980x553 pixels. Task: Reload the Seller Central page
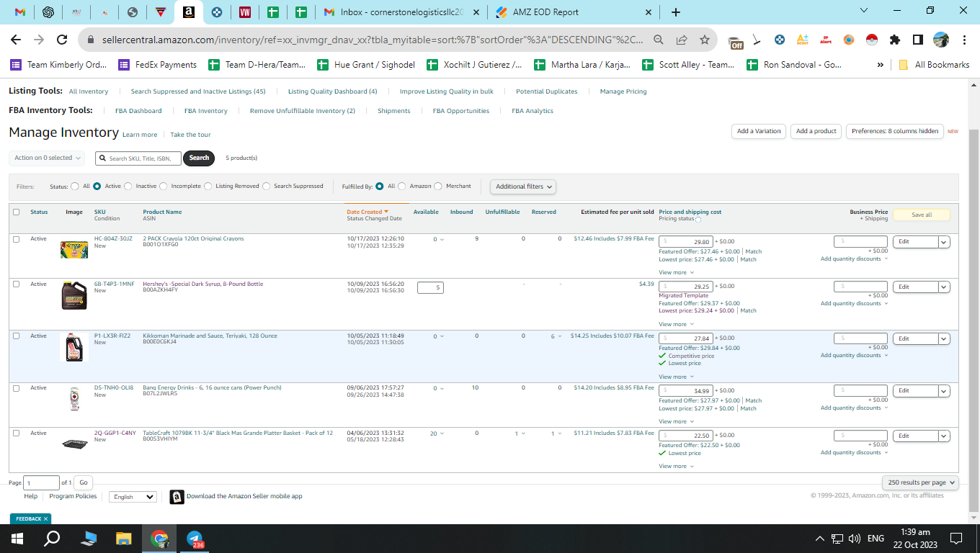[62, 40]
